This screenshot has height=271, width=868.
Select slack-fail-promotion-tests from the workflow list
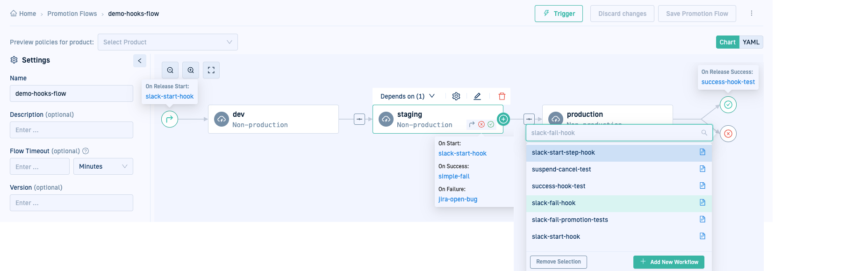570,220
